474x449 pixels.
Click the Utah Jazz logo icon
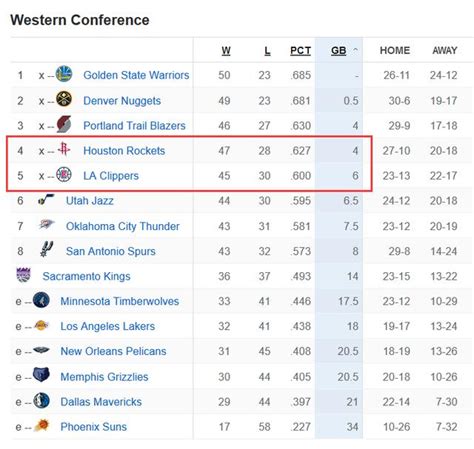coord(46,199)
